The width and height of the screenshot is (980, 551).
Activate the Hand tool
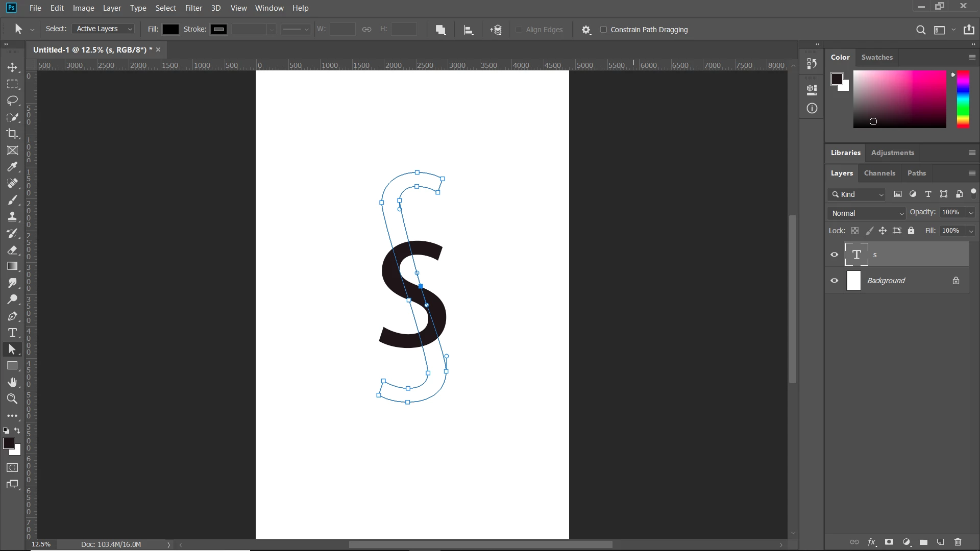[x=12, y=383]
